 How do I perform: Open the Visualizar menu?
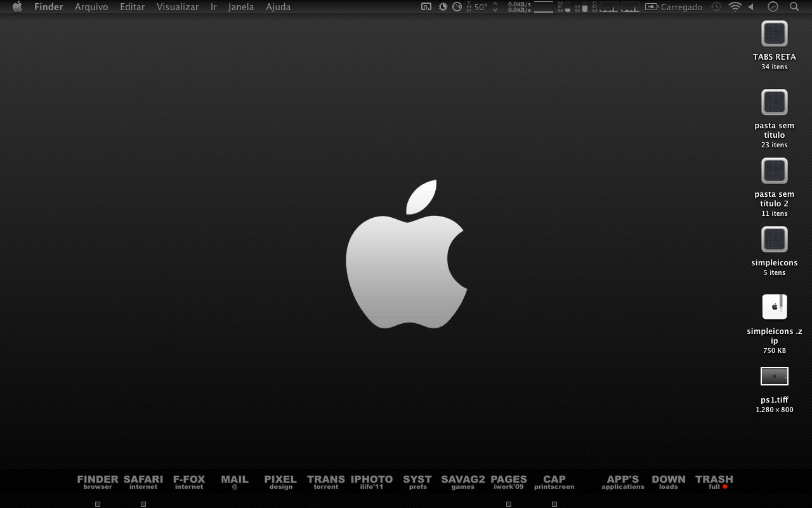(178, 7)
